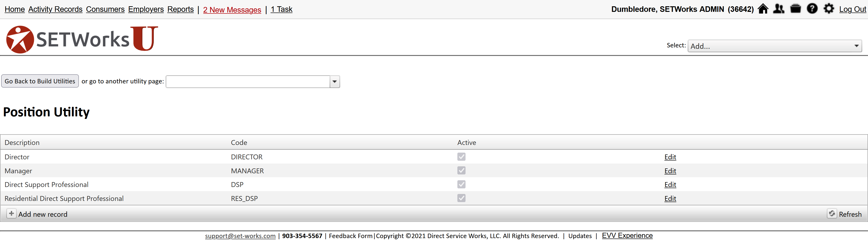Image resolution: width=868 pixels, height=249 pixels.
Task: Open the settings gear icon
Action: (x=829, y=9)
